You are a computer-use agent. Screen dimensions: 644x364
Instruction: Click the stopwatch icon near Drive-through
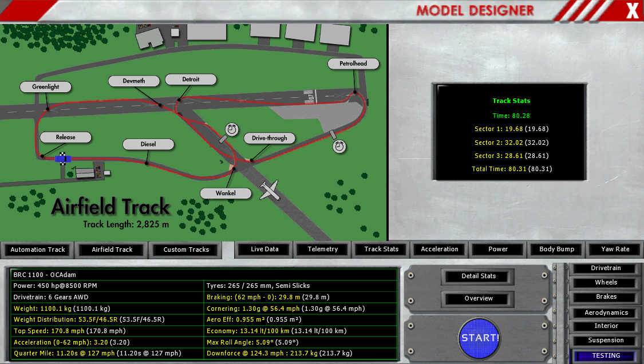click(x=232, y=130)
